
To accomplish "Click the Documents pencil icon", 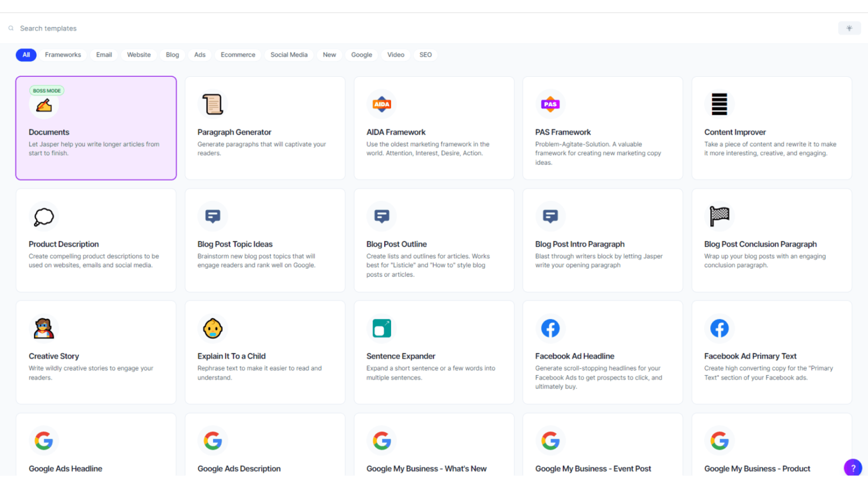I will point(44,105).
